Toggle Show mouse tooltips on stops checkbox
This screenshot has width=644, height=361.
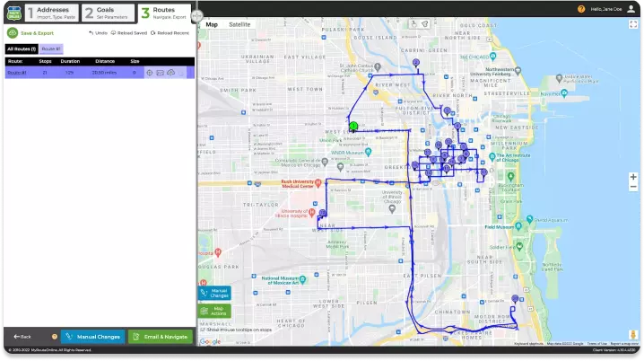[x=203, y=330]
